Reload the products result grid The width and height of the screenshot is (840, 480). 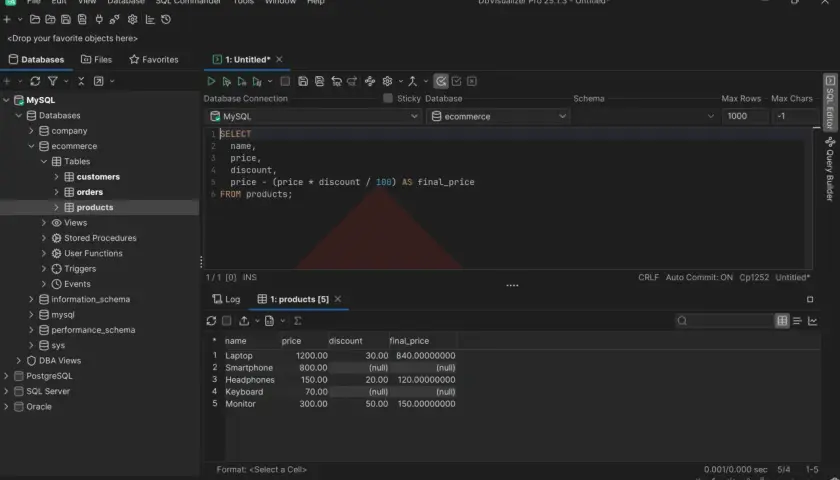click(211, 321)
